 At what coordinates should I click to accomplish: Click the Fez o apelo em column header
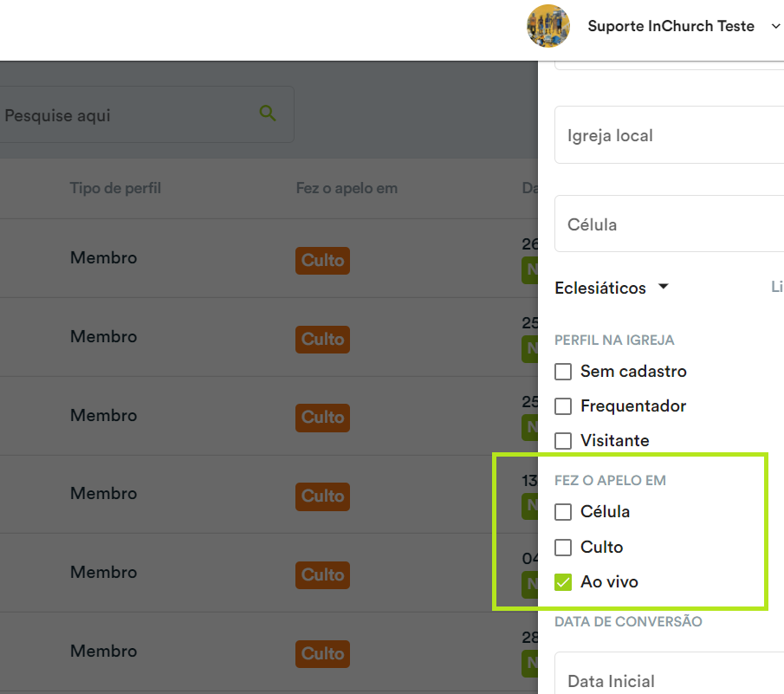click(x=347, y=188)
